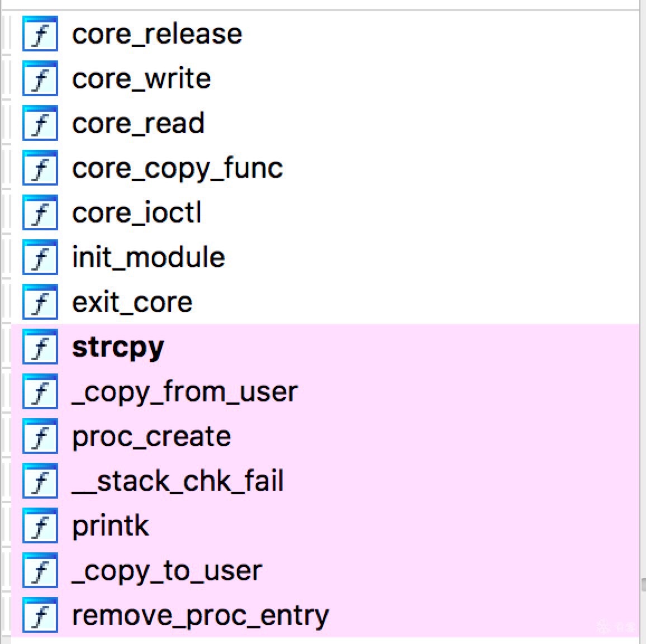Click the function icon next to strcpy
This screenshot has width=646, height=644.
point(40,347)
